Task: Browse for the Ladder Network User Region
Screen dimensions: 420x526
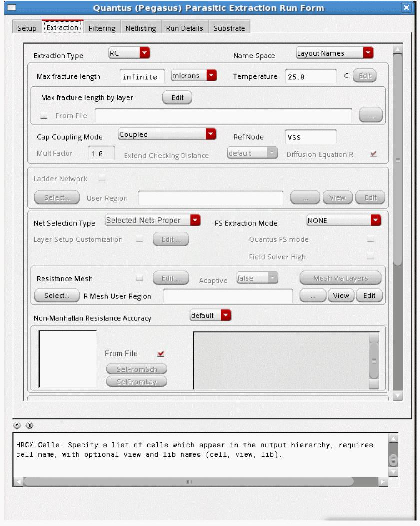Action: click(x=305, y=198)
